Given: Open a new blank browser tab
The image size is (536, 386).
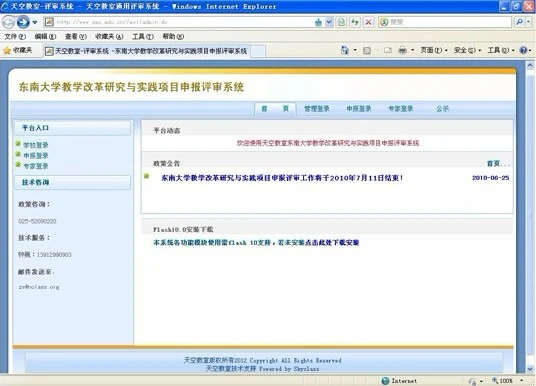Looking at the screenshot, I should [258, 51].
